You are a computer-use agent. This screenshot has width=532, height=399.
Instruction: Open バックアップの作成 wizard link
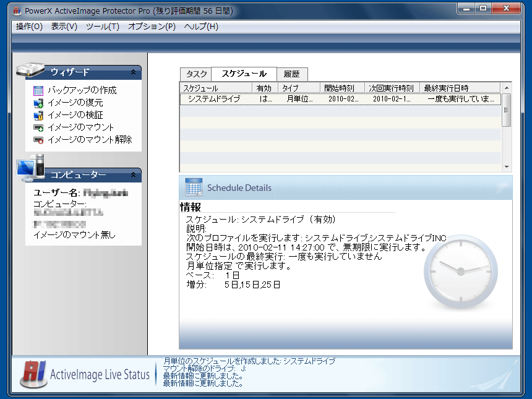[82, 90]
